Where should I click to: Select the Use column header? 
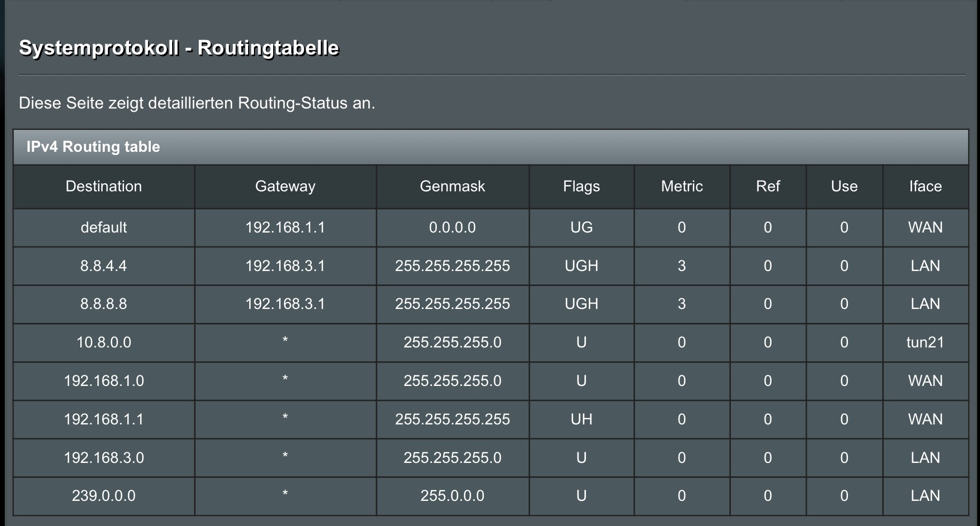tap(844, 186)
